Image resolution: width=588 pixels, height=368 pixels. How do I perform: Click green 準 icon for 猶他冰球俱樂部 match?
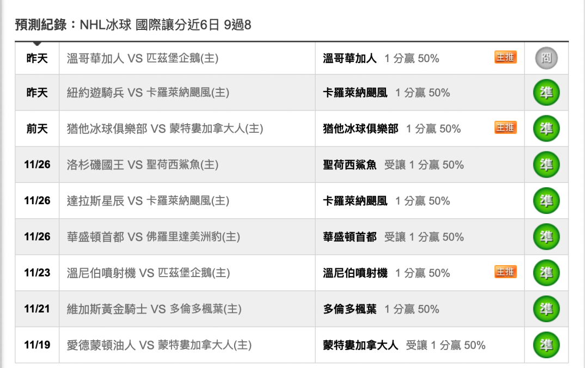tap(547, 128)
